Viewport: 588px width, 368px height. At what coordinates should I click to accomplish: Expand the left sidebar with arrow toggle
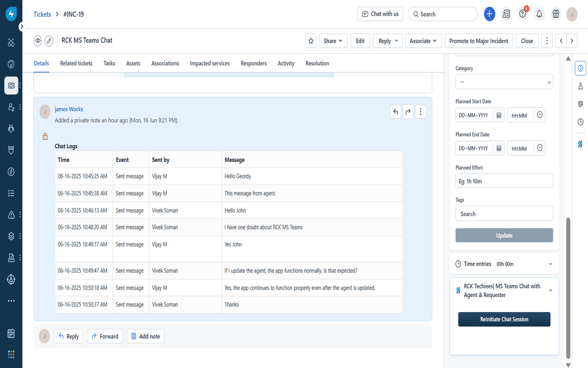(22, 27)
